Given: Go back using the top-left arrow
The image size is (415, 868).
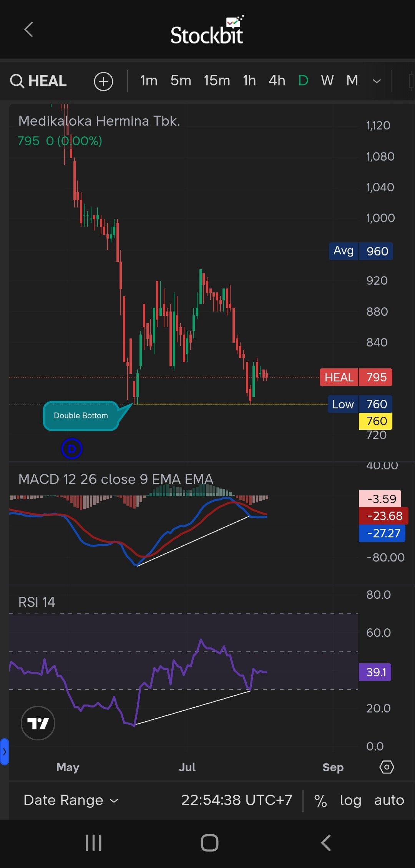Looking at the screenshot, I should click(x=28, y=30).
